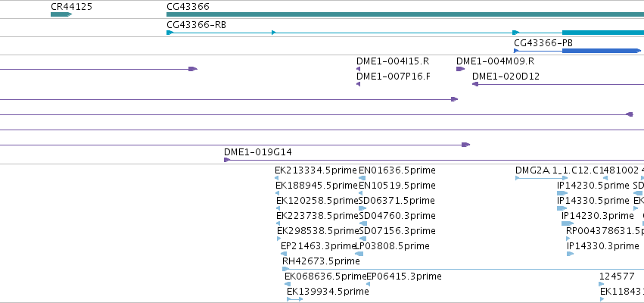Click the IP14230.5prime feature block

point(562,193)
